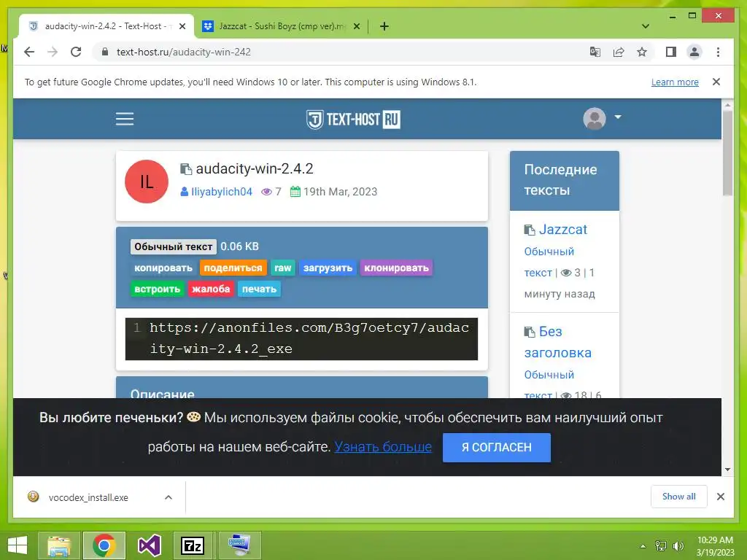Close the downloads bar
This screenshot has width=747, height=560.
coord(720,497)
